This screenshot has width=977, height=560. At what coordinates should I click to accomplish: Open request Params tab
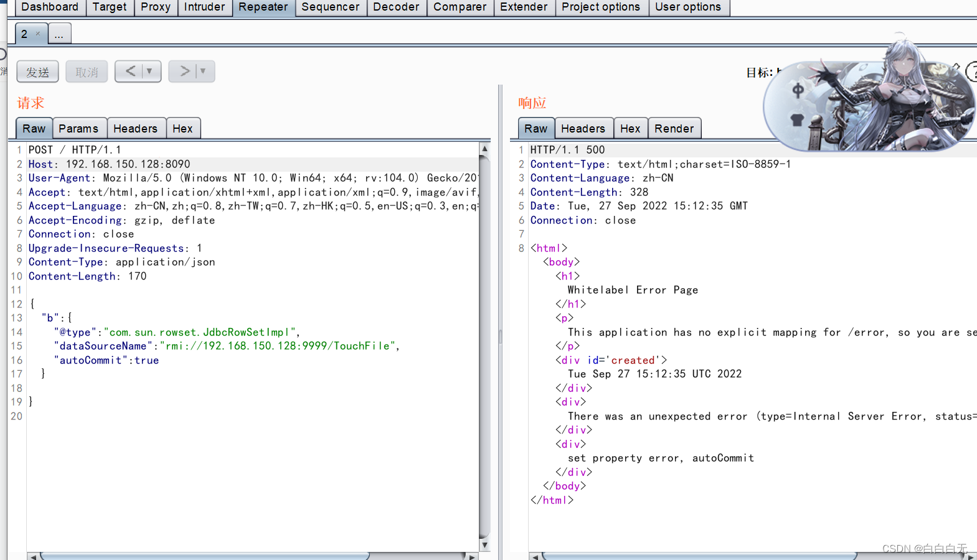click(x=79, y=128)
